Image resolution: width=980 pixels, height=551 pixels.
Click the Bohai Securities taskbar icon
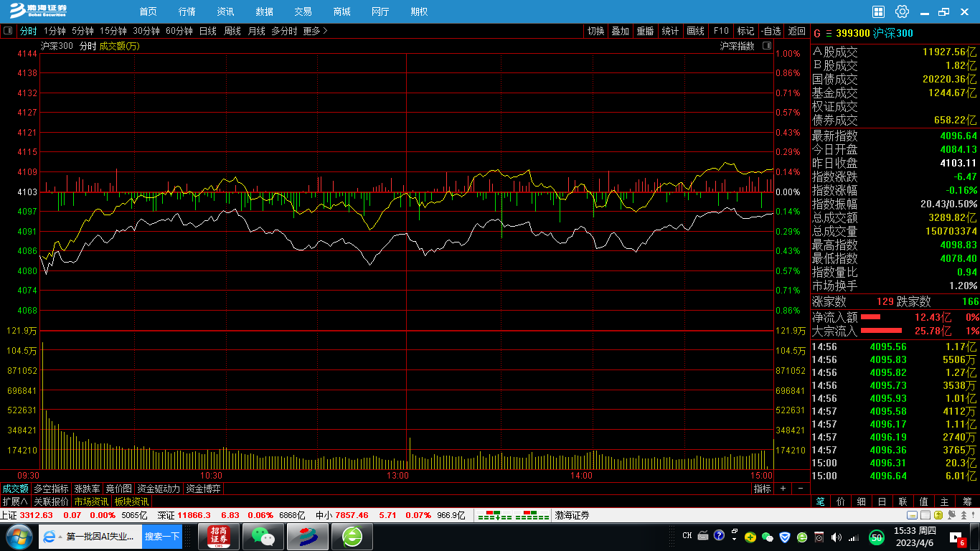click(307, 537)
